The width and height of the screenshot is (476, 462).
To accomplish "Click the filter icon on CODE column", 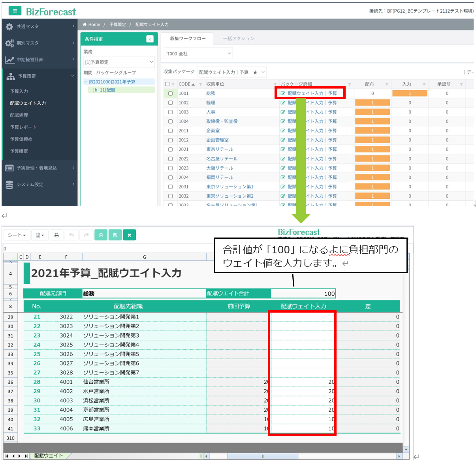I will (201, 84).
